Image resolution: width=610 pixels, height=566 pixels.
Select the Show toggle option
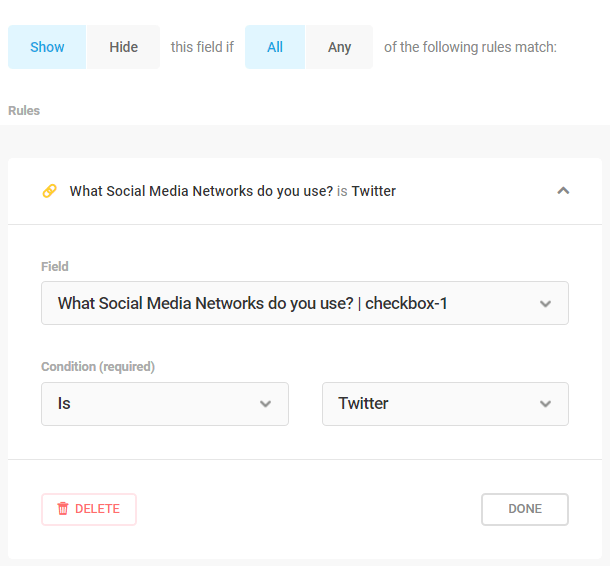(47, 47)
